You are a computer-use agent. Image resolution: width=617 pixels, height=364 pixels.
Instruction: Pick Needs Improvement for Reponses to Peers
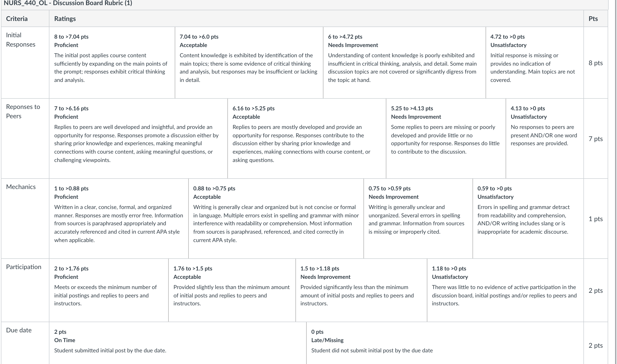[x=446, y=138]
